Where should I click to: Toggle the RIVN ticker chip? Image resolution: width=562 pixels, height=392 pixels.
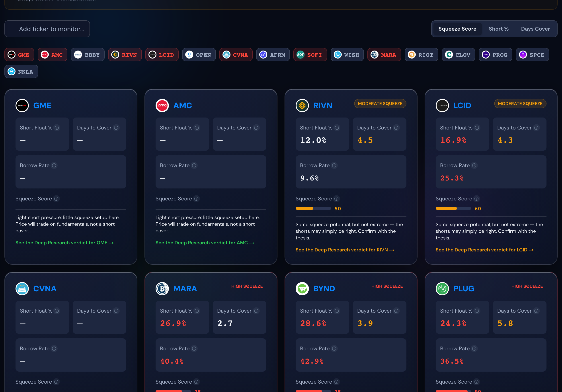click(125, 55)
